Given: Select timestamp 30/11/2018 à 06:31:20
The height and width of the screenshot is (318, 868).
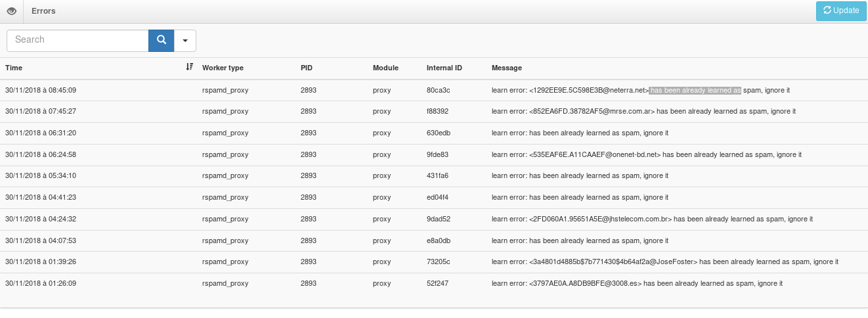Looking at the screenshot, I should pyautogui.click(x=41, y=133).
